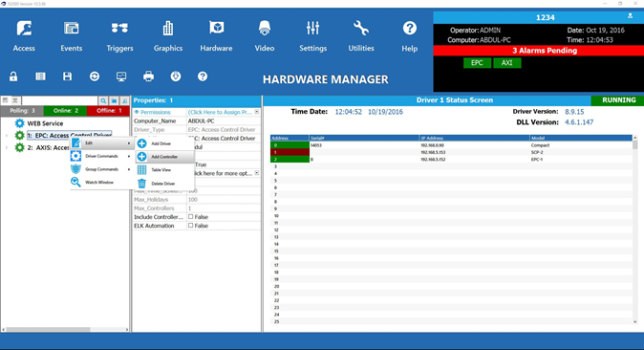Click the tree panel horizontal scrollbar

(x=66, y=329)
